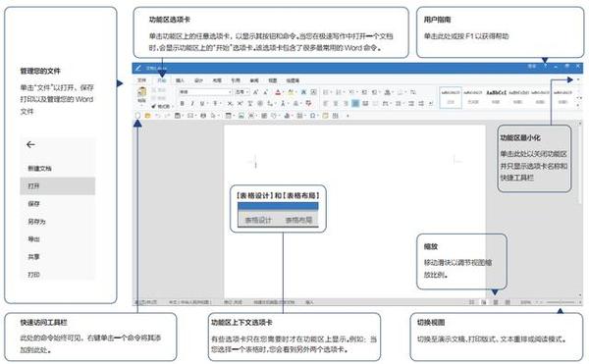Toggle Bold formatting
Image resolution: width=589 pixels, height=364 pixels.
(183, 103)
